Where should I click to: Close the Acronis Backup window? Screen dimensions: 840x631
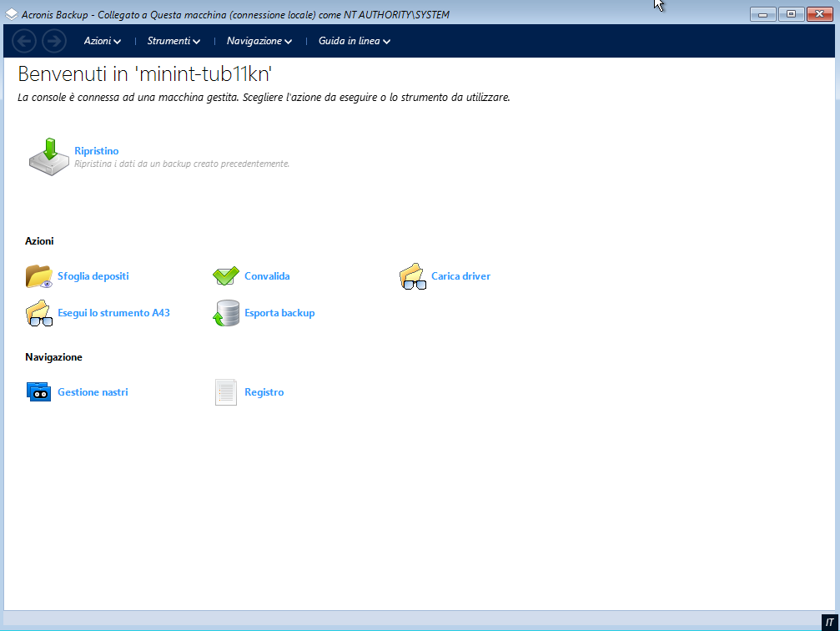[x=820, y=14]
